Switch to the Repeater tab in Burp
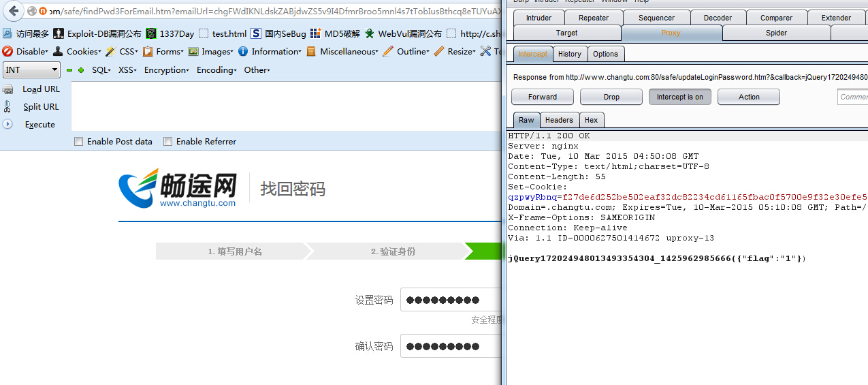This screenshot has height=385, width=868. 594,18
